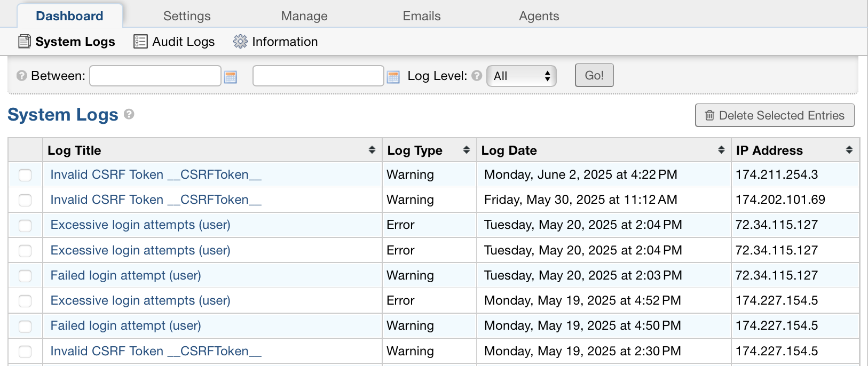Click Delete Selected Entries button
This screenshot has width=868, height=366.
(x=775, y=115)
